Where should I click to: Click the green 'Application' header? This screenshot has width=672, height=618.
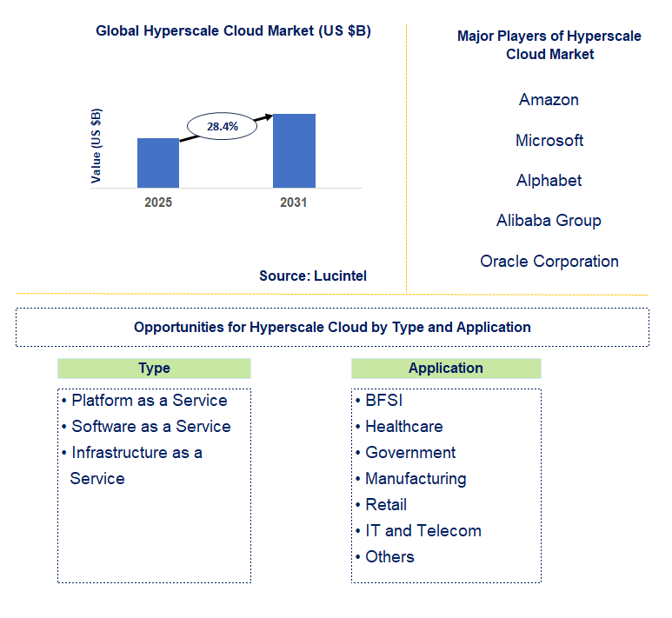(x=446, y=369)
